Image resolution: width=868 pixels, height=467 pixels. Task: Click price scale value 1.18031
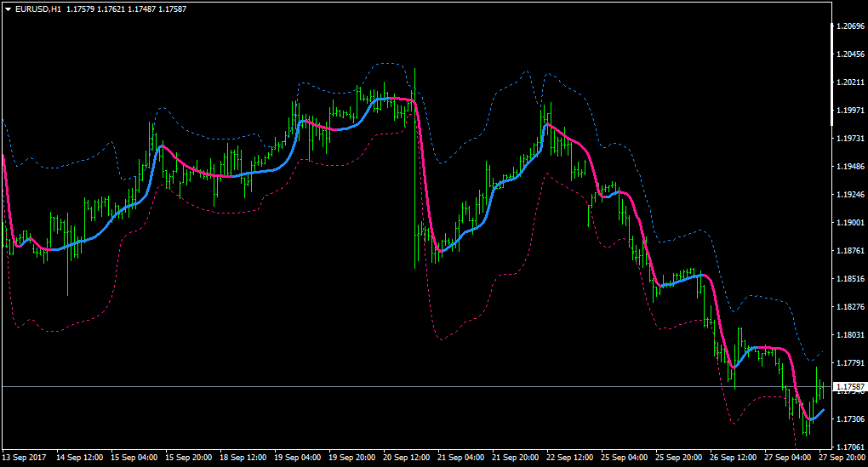click(850, 335)
